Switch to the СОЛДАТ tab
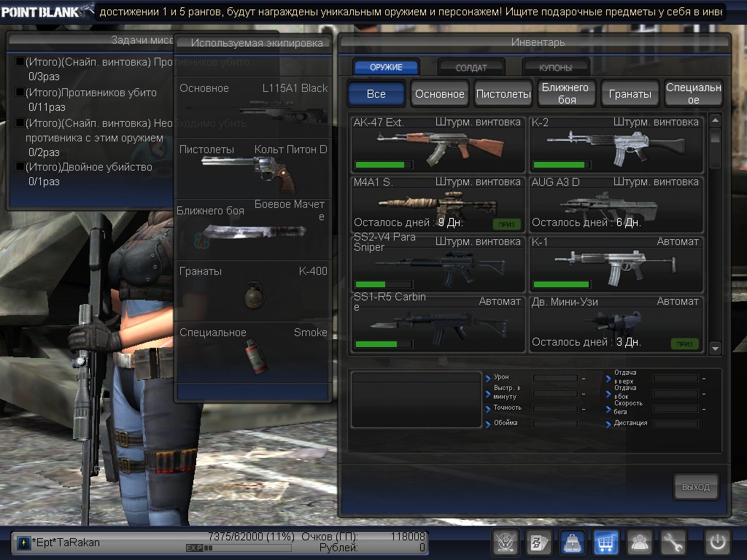The height and width of the screenshot is (560, 747). (x=471, y=67)
